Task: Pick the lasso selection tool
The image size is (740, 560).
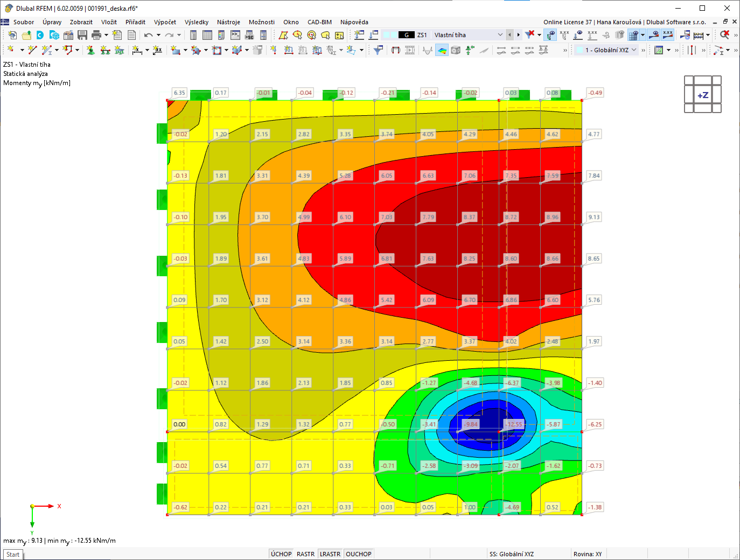Action: point(325,35)
